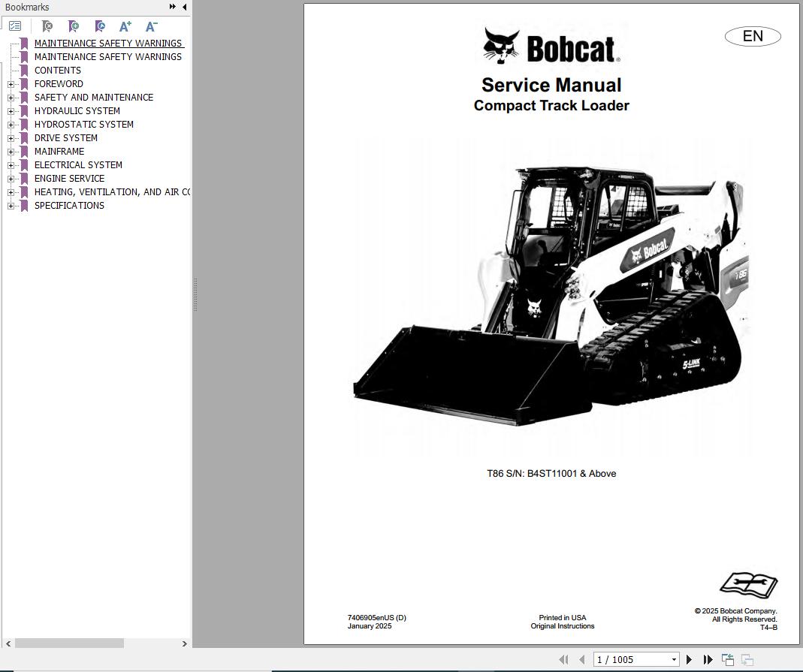803x672 pixels.
Task: Click the bookmarks scroll-right arrow
Action: point(184,644)
